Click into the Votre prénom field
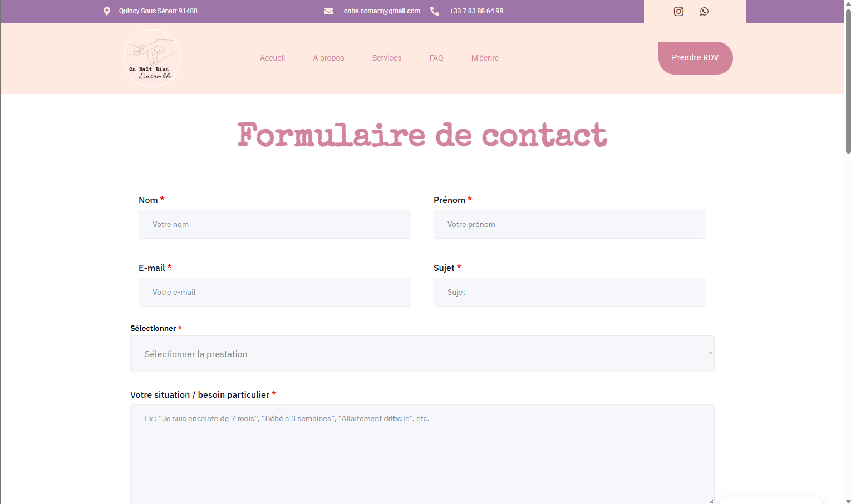 point(569,224)
